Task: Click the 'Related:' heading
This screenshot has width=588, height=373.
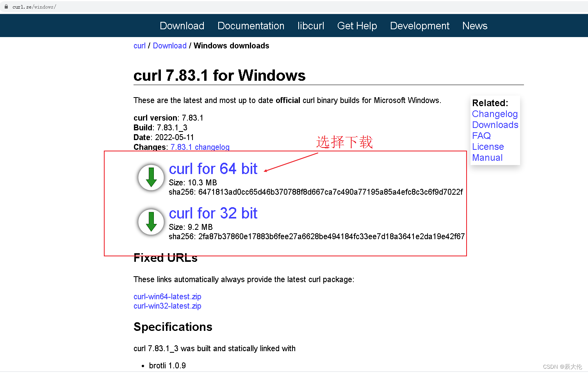Action: (x=490, y=103)
